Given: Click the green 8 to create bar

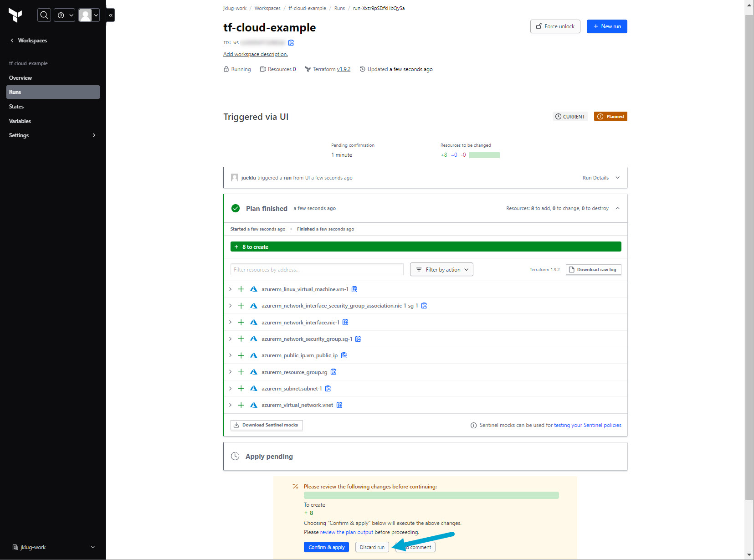Looking at the screenshot, I should [426, 247].
